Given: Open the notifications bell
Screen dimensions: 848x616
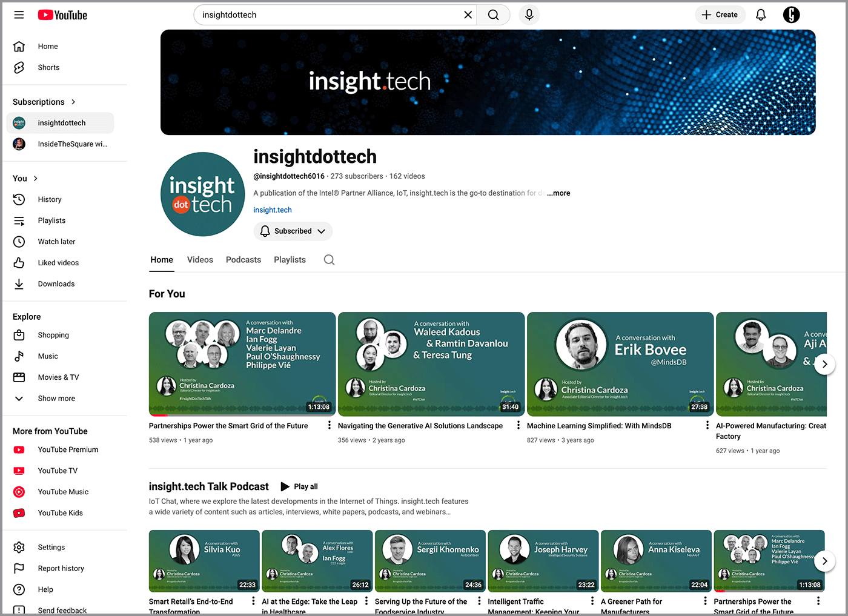Looking at the screenshot, I should point(761,15).
